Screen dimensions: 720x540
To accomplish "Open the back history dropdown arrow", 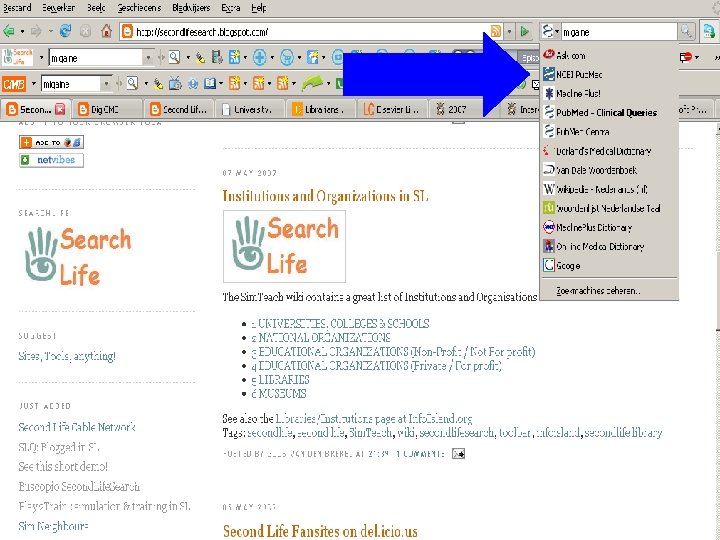I will pyautogui.click(x=22, y=32).
